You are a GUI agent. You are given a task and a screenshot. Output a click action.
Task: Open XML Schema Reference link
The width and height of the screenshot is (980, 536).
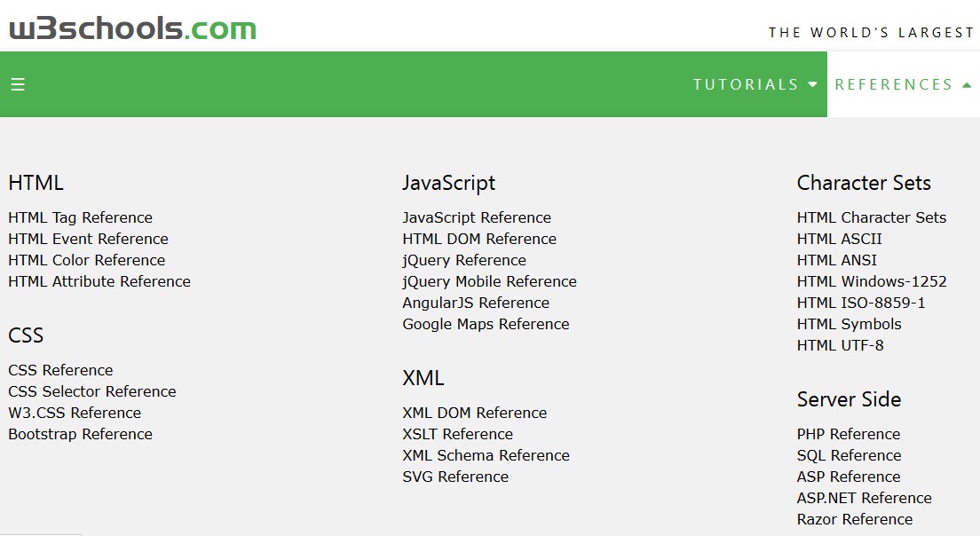486,455
